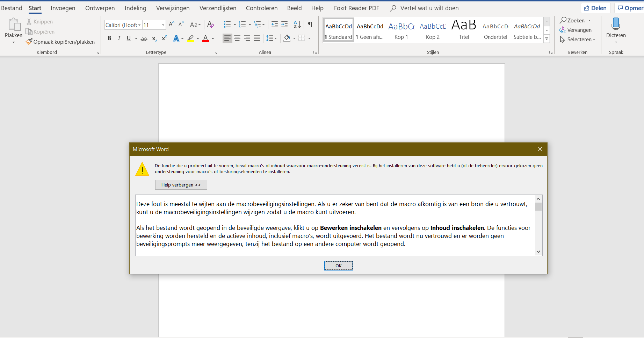This screenshot has width=644, height=338.
Task: Apply the red font color swatch
Action: (205, 38)
